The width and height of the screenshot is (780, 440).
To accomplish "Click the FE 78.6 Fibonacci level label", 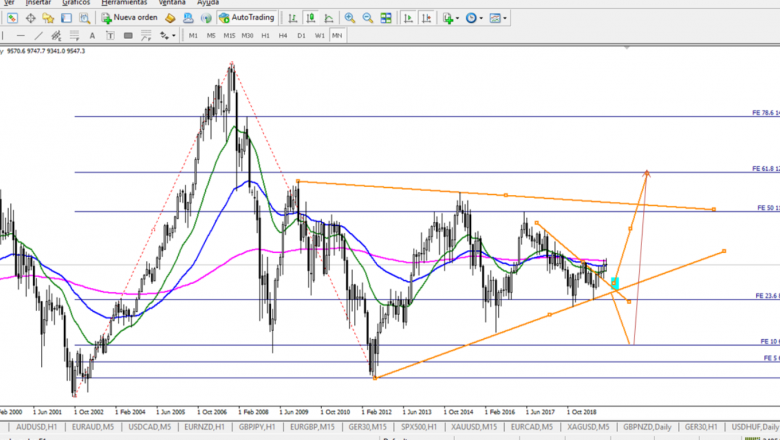I will [x=766, y=113].
